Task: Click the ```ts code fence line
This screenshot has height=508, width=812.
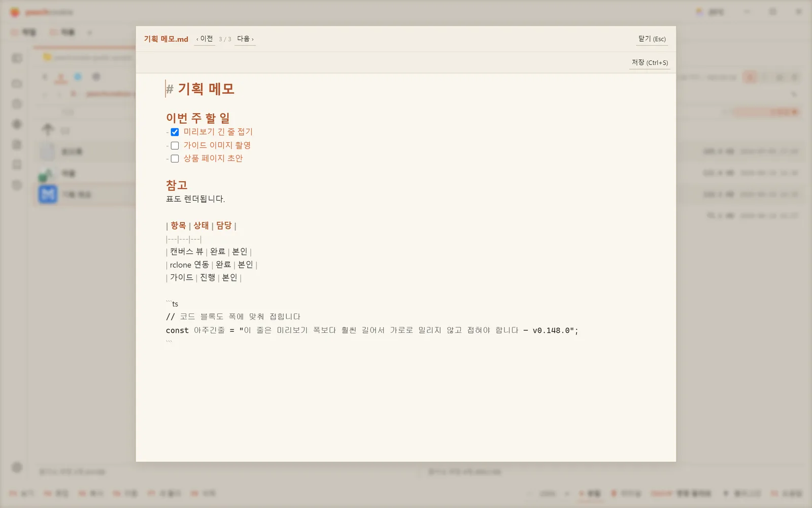Action: pyautogui.click(x=172, y=304)
